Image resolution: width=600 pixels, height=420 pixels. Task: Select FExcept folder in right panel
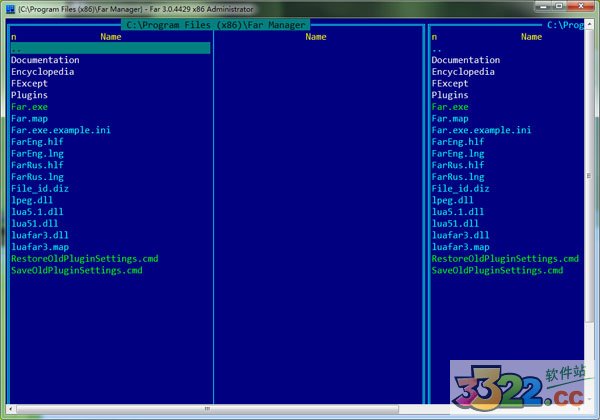(450, 83)
